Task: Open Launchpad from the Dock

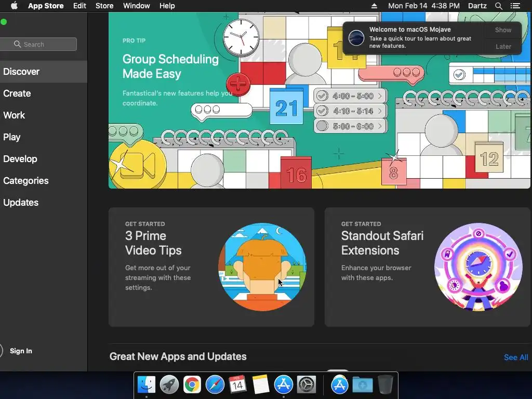Action: coord(169,385)
